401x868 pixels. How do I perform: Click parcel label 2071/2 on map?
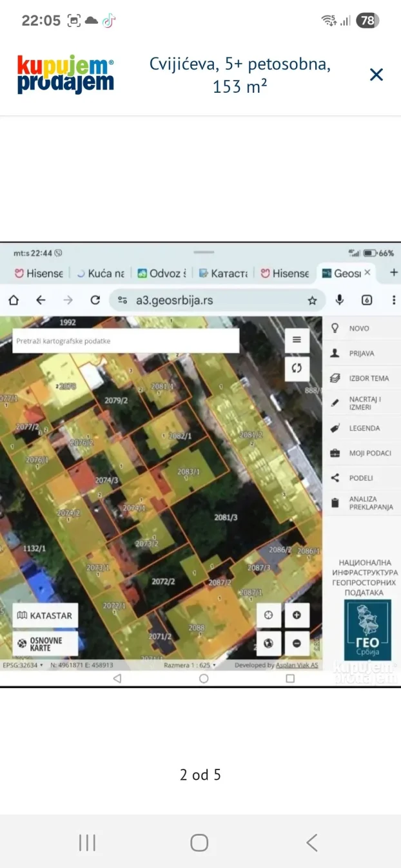click(160, 636)
